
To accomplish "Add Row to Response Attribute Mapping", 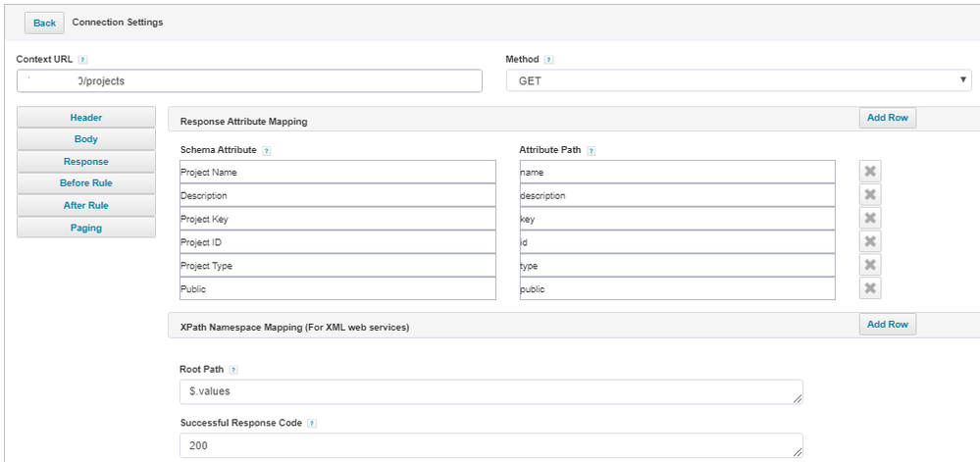I will pyautogui.click(x=887, y=118).
